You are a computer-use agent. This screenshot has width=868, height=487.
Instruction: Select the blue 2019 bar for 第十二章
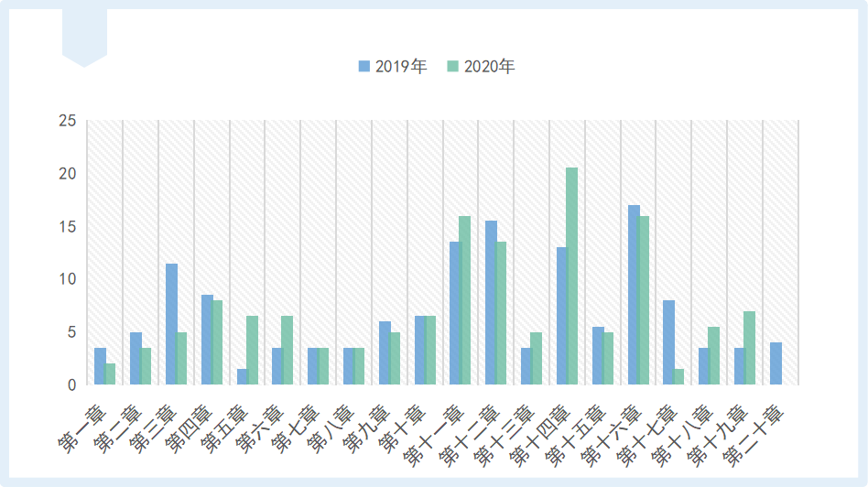(491, 302)
